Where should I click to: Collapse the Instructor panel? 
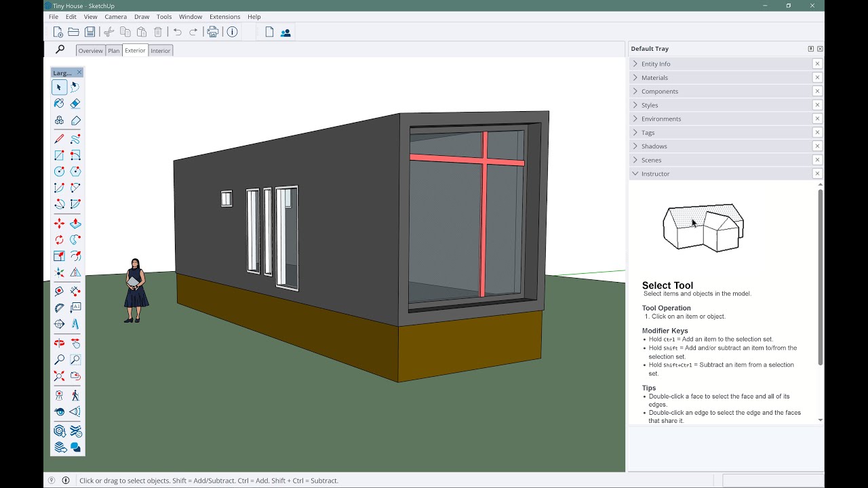pyautogui.click(x=721, y=174)
